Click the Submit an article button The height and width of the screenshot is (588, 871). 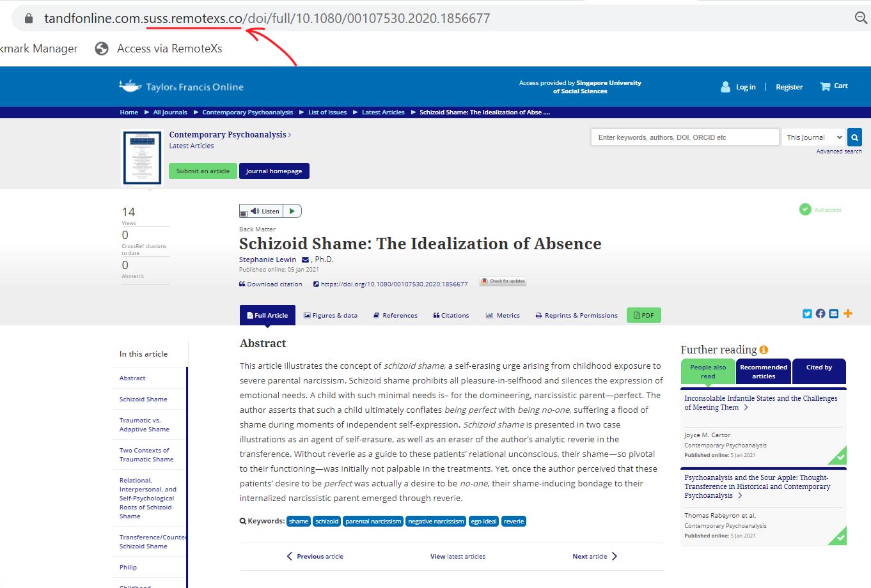click(x=202, y=171)
